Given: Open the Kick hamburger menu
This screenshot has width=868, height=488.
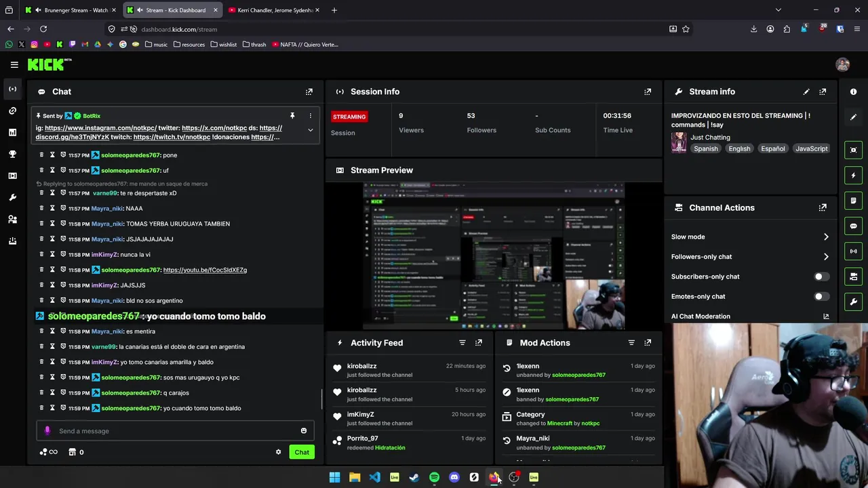Looking at the screenshot, I should (x=14, y=64).
